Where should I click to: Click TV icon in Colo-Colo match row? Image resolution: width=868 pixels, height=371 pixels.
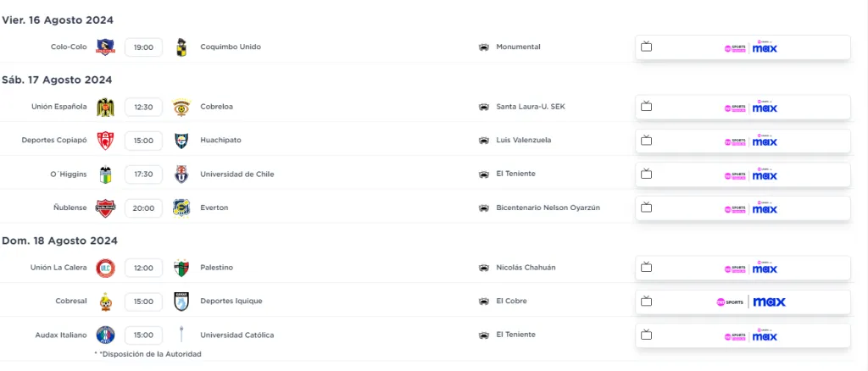pos(646,47)
